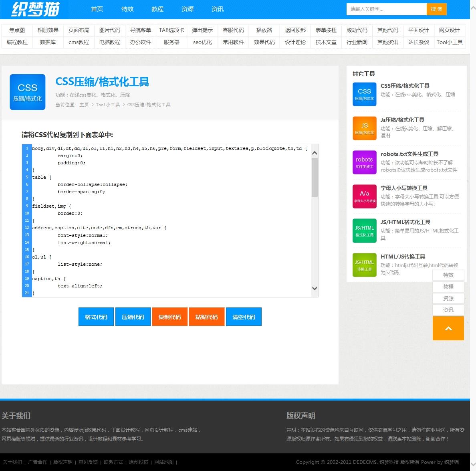This screenshot has height=471, width=476.
Task: Open the orange JS compress tool icon
Action: [x=364, y=128]
